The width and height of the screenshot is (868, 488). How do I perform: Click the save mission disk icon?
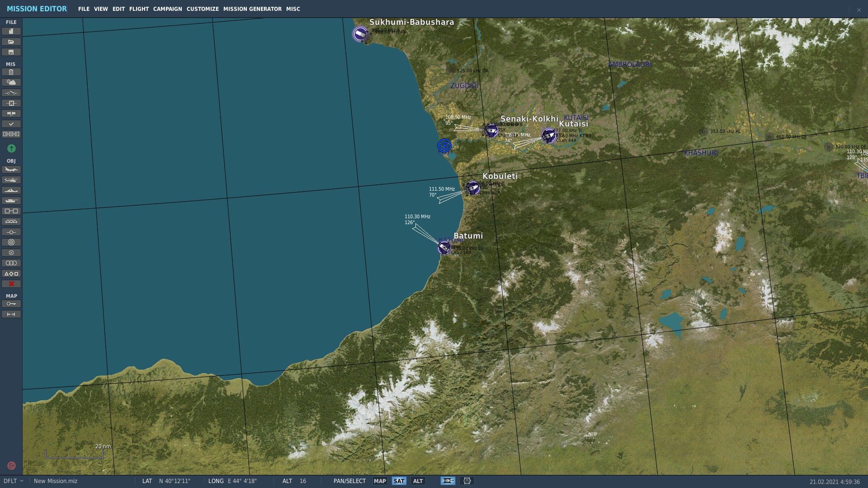coord(11,52)
